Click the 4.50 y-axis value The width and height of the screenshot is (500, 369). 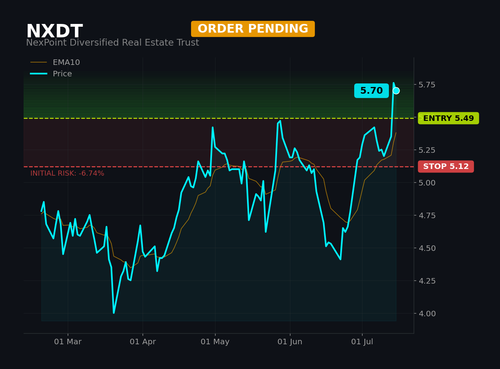[427, 248]
